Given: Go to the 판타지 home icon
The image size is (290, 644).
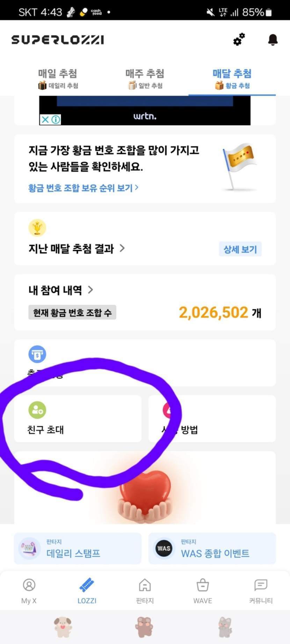Looking at the screenshot, I should pyautogui.click(x=145, y=585).
